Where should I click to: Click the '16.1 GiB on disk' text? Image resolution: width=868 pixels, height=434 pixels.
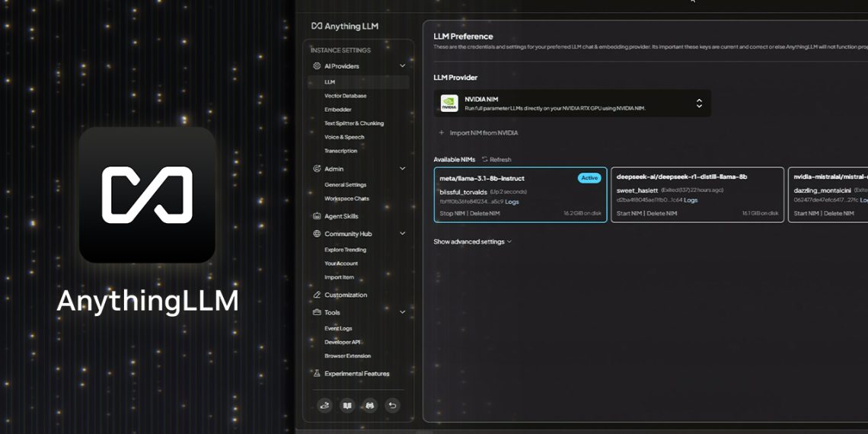point(760,213)
